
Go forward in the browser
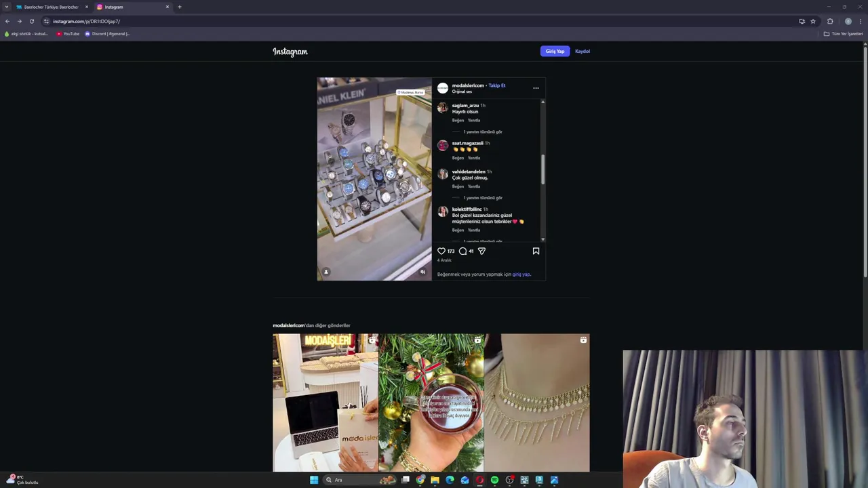19,21
